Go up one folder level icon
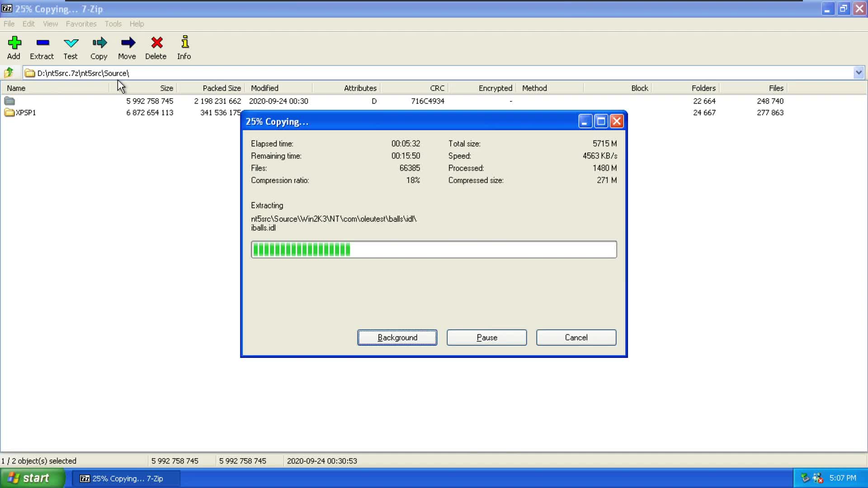Screen dimensions: 868x488 (x=9, y=73)
